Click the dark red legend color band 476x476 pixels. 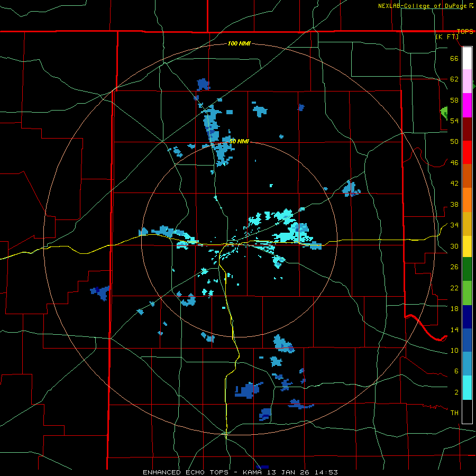(467, 129)
